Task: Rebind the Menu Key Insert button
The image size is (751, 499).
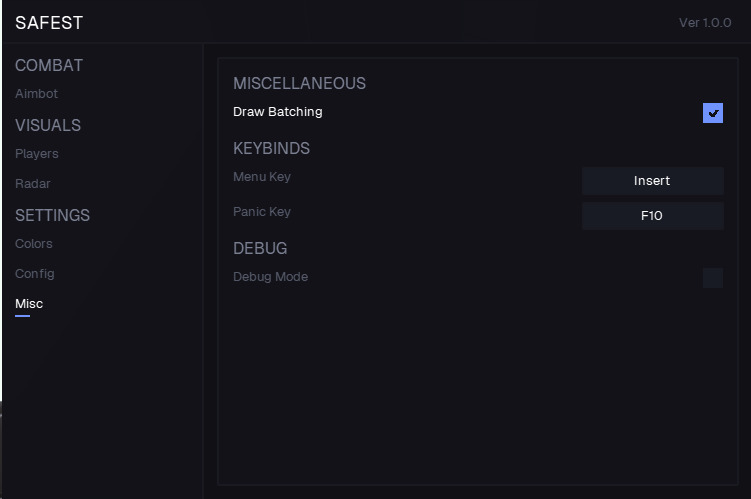Action: [652, 181]
